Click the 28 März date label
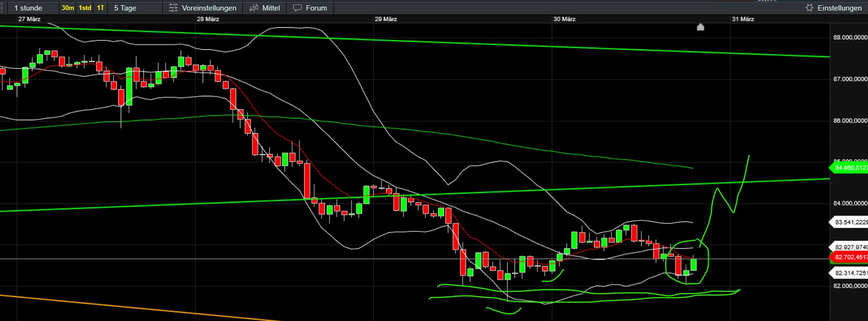Viewport: 868px width, 321px height. click(208, 19)
